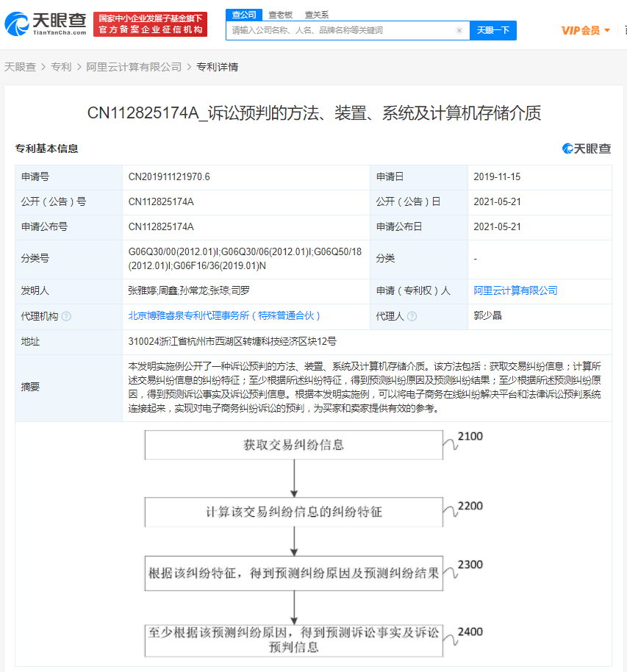Image resolution: width=627 pixels, height=672 pixels.
Task: Focus the company name search input field
Action: (342, 31)
